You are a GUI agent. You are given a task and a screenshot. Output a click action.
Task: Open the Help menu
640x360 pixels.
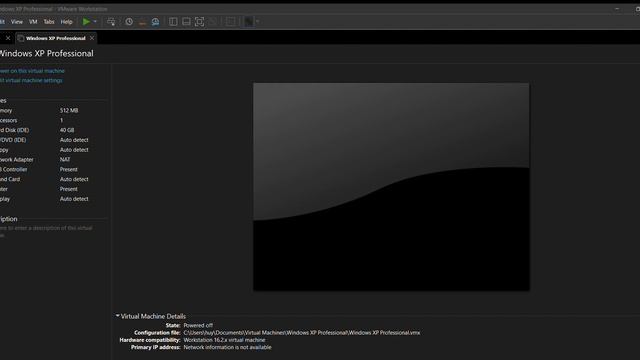[66, 22]
